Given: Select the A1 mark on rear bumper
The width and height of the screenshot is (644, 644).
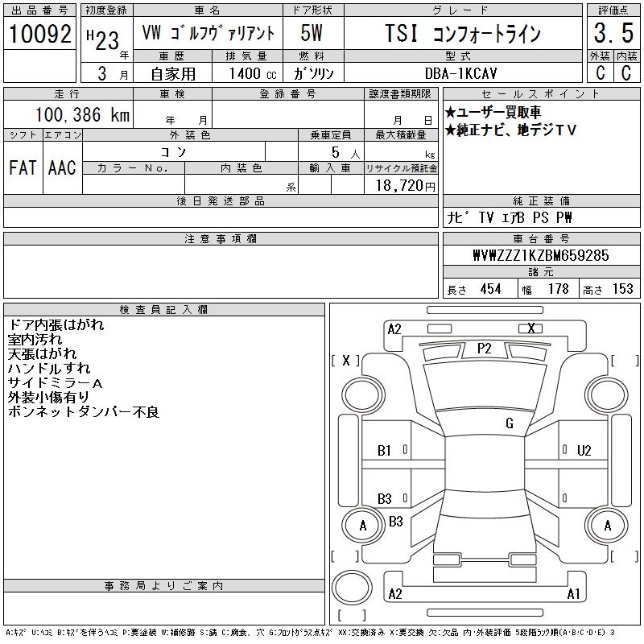Looking at the screenshot, I should (573, 593).
